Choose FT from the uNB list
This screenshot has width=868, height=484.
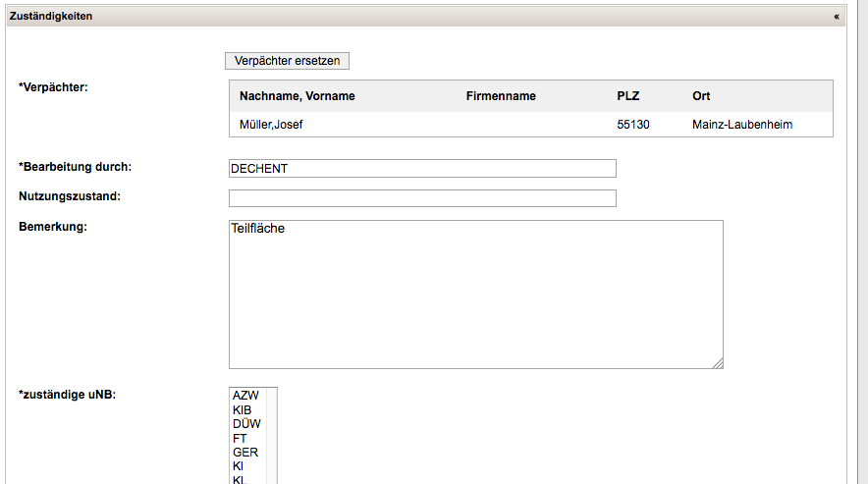click(240, 438)
